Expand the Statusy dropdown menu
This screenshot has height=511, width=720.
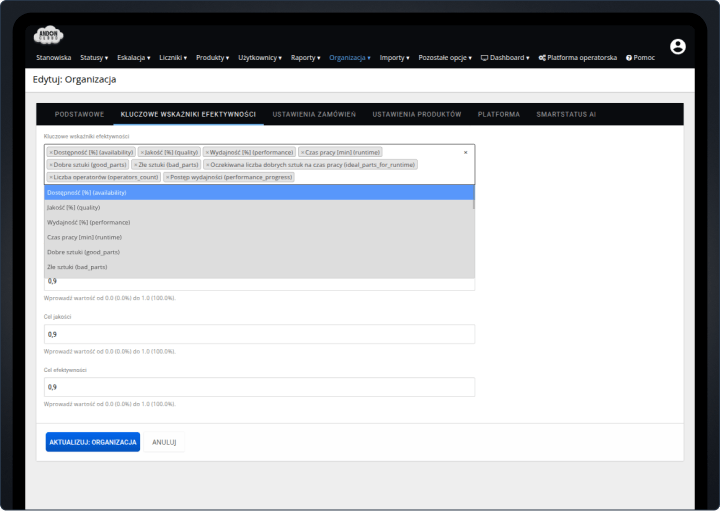(94, 58)
